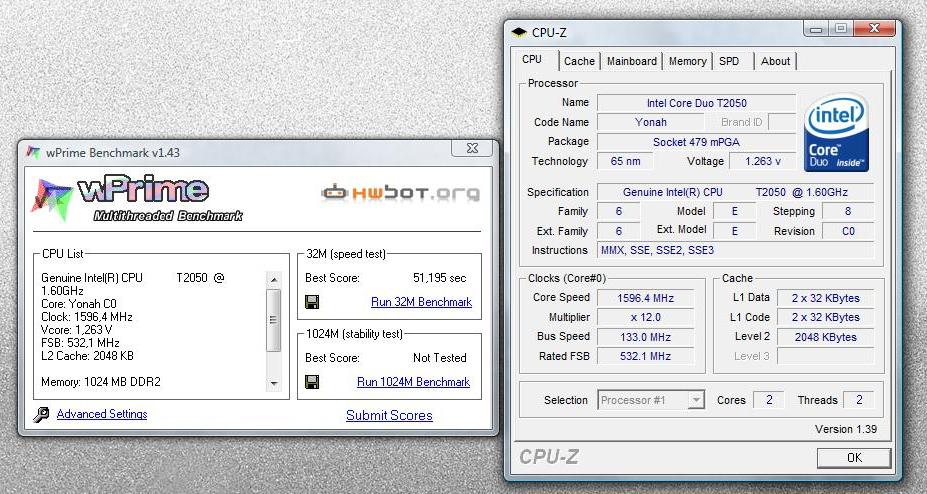Click Rated FSB value 532.1 MHz

click(645, 356)
